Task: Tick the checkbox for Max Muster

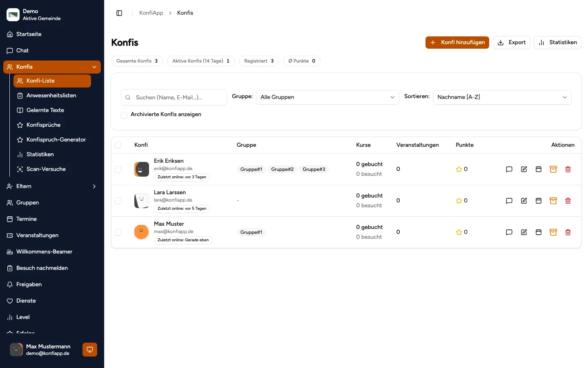Action: pos(118,232)
